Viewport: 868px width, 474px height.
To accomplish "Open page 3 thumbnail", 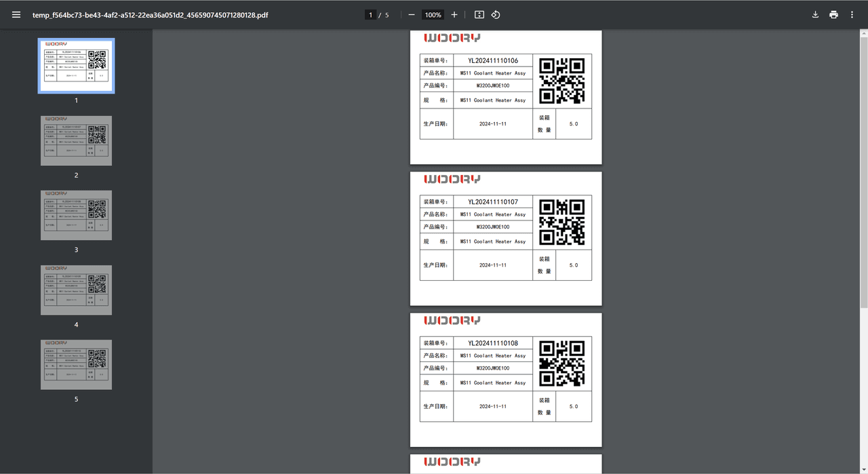I will click(76, 215).
